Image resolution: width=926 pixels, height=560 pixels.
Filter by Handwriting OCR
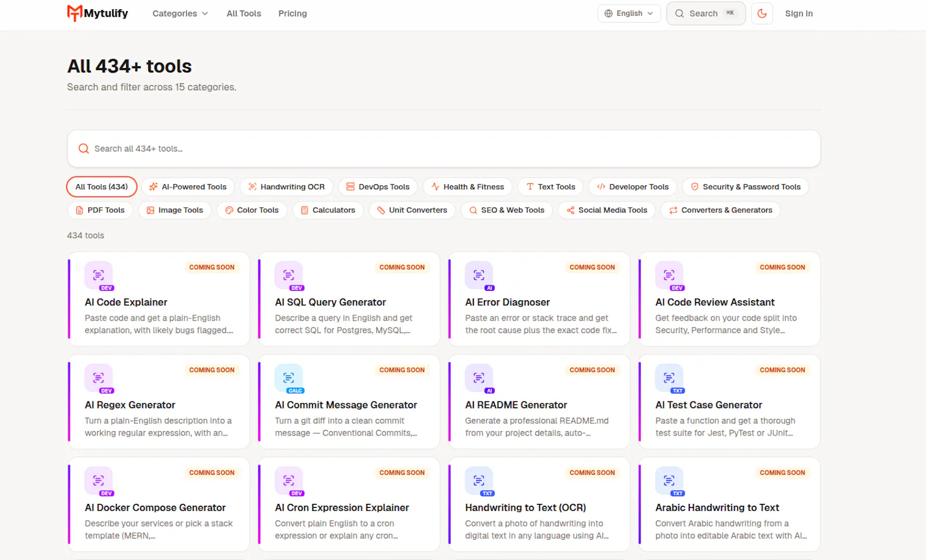286,187
